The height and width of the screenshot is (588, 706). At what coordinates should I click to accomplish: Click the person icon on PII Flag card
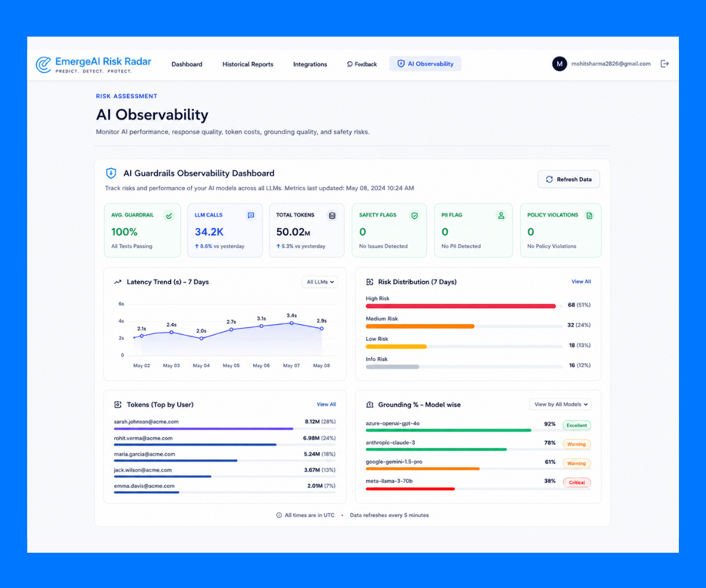(501, 216)
